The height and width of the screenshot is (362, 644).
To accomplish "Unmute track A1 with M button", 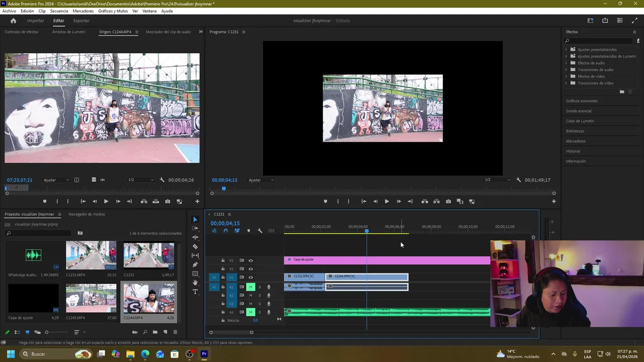I will [250, 287].
